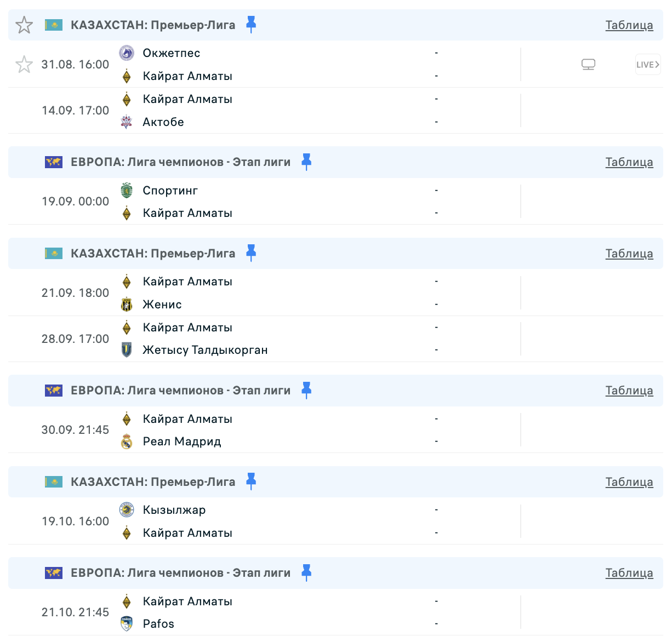The height and width of the screenshot is (642, 672).
Task: Open the ЕВРОПА: Лига чемпионов header above Реал Мадрид
Action: coord(181,391)
